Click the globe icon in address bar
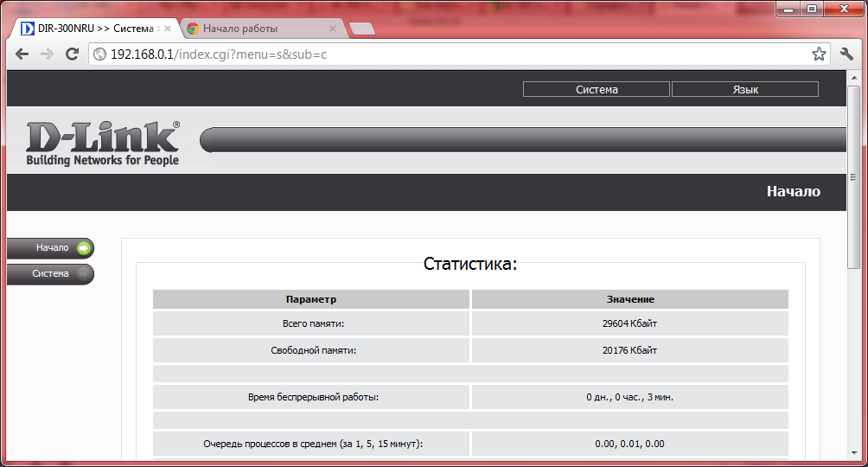The height and width of the screenshot is (467, 868). [x=99, y=54]
